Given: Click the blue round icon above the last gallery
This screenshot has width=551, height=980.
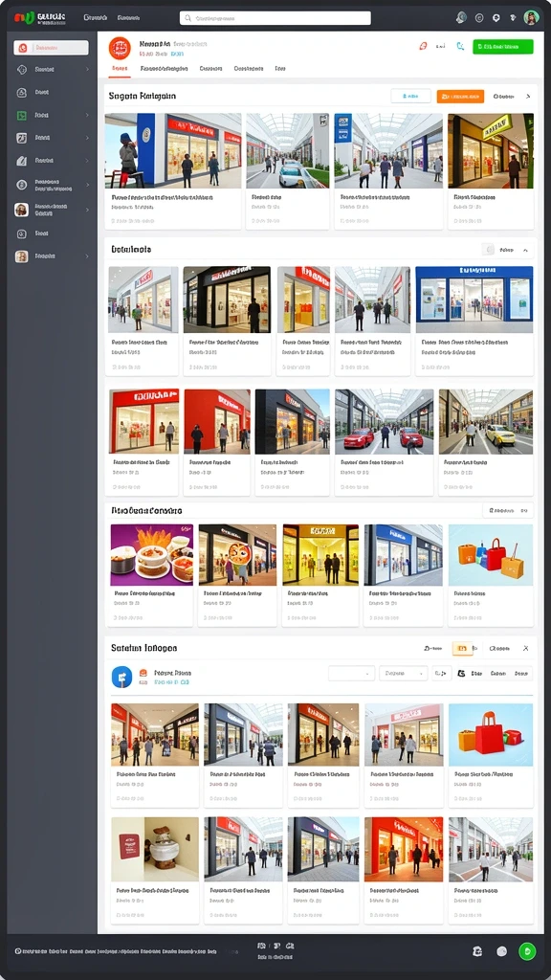Looking at the screenshot, I should [121, 677].
